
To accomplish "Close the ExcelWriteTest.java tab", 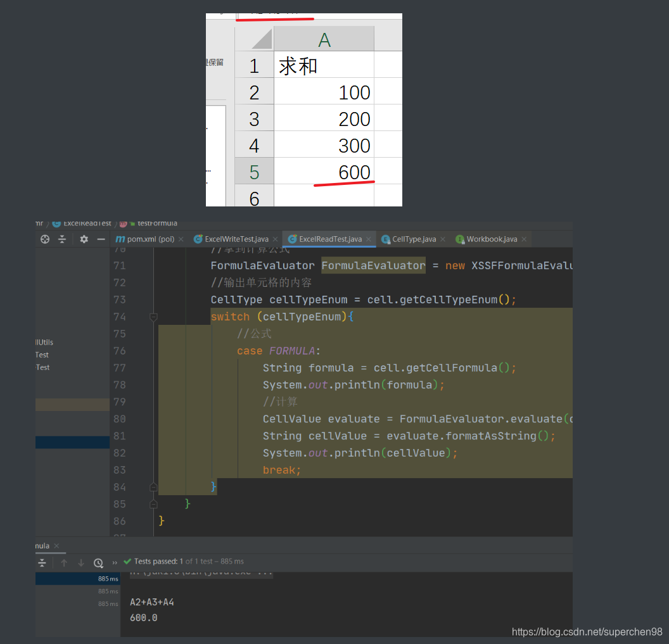I will (x=275, y=239).
